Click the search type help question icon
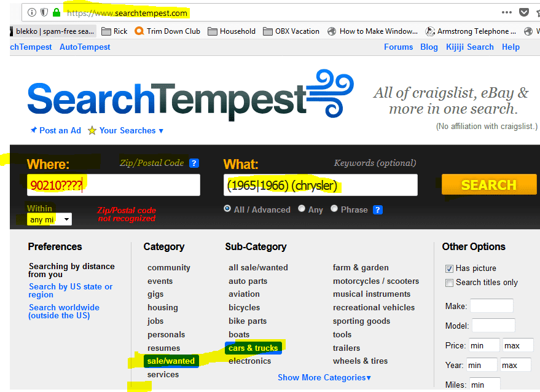 [378, 210]
